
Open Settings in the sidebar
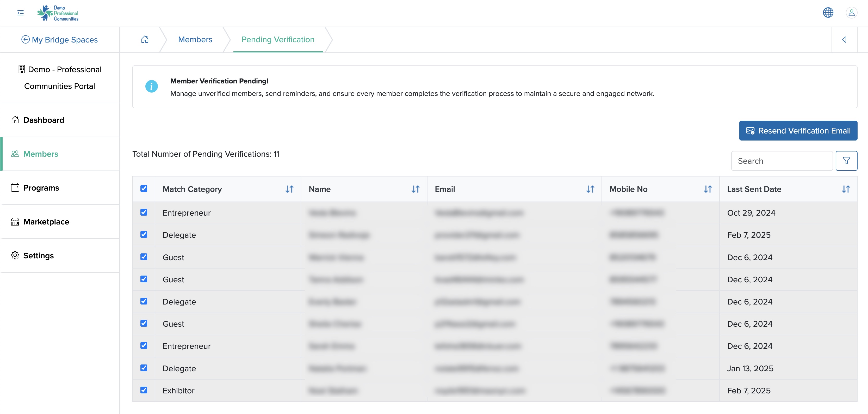pos(60,255)
